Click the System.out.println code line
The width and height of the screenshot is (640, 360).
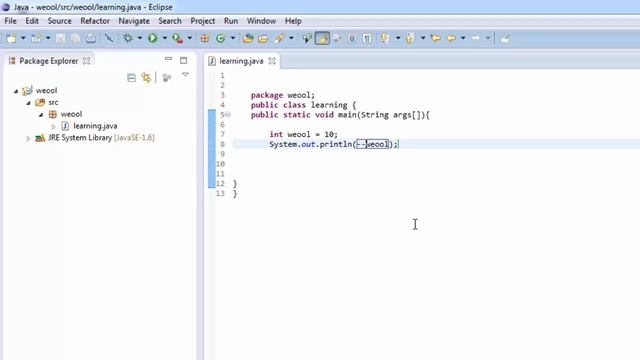pos(333,144)
